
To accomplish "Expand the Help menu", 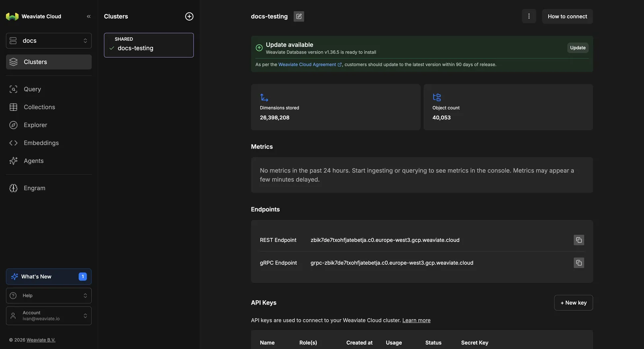I will click(x=49, y=296).
